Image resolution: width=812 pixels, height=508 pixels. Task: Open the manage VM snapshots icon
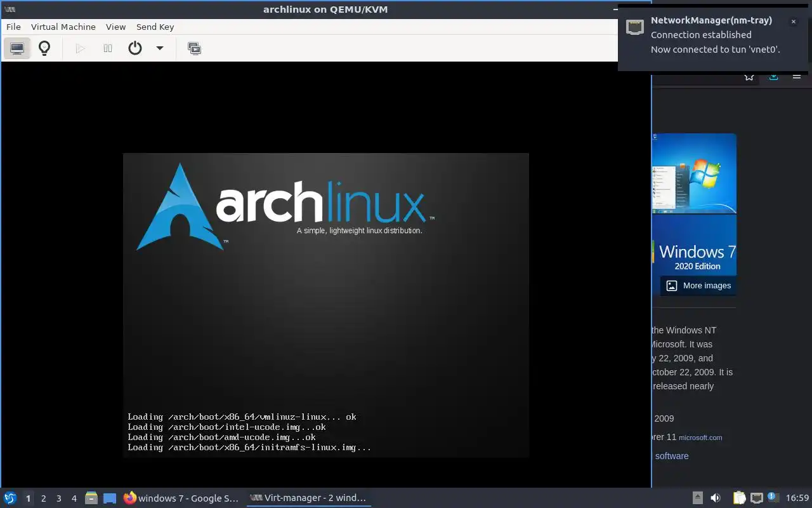pos(195,48)
